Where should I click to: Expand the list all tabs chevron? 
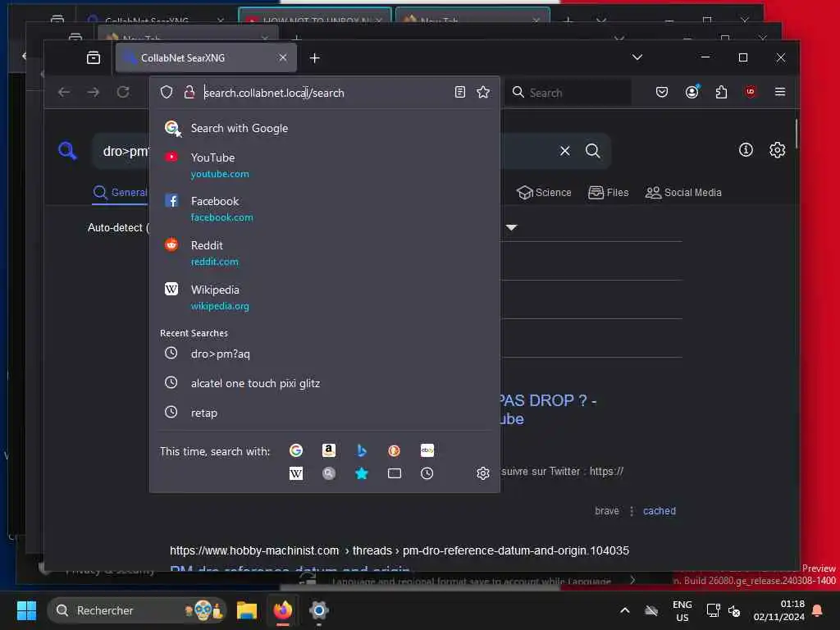click(637, 57)
